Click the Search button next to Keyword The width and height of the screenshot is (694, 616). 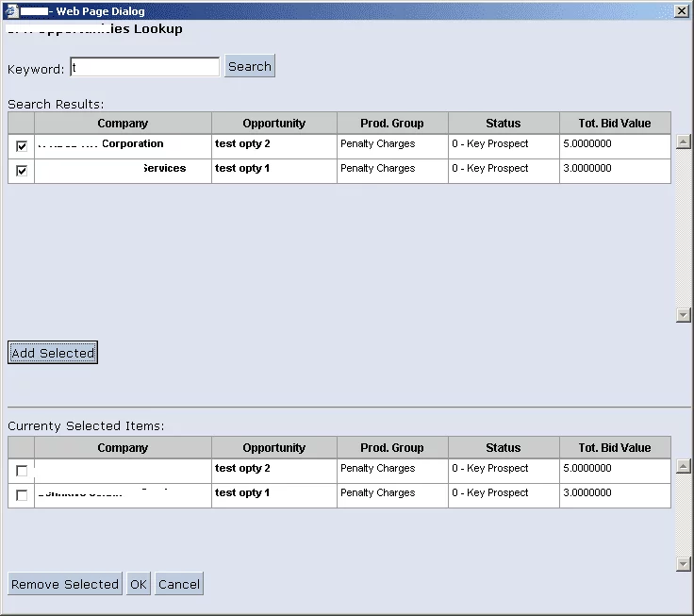pos(250,67)
